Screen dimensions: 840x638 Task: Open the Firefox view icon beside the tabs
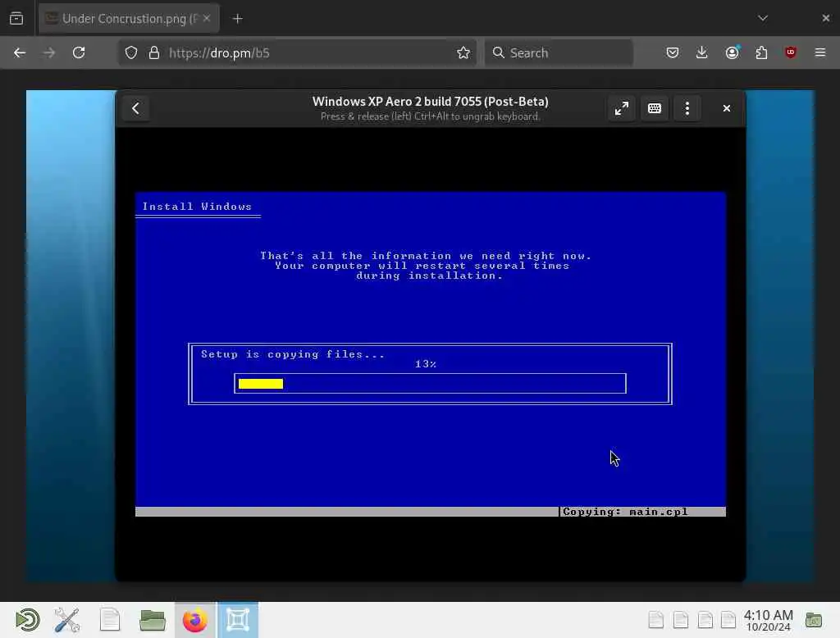[x=16, y=18]
